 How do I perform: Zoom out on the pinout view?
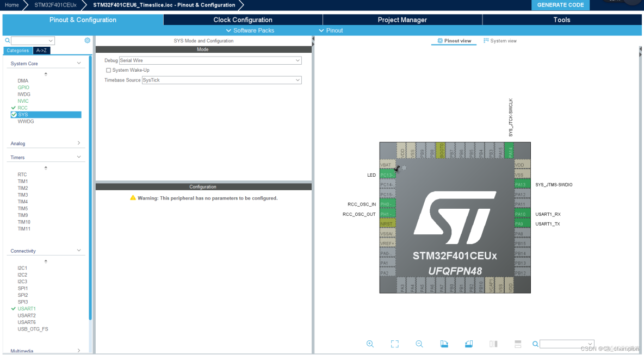coord(419,344)
